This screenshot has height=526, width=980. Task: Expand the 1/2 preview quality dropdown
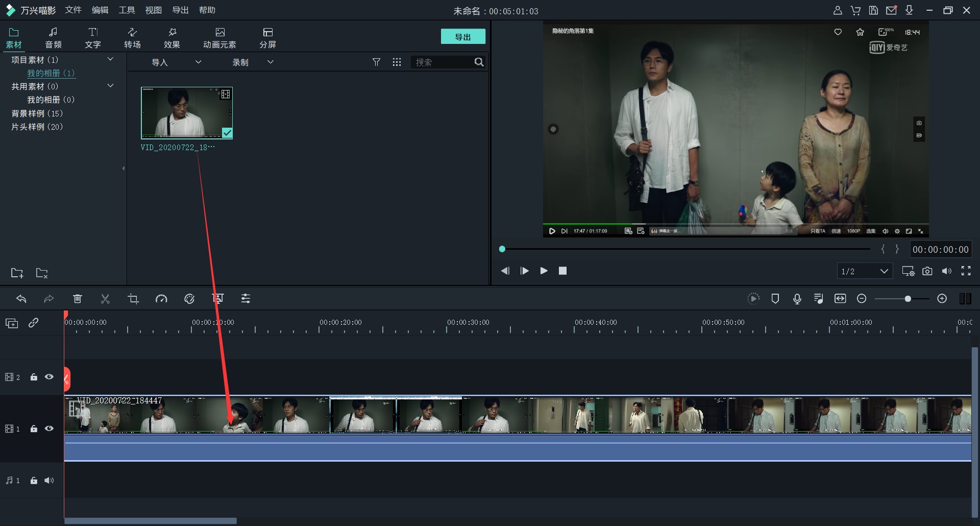865,271
